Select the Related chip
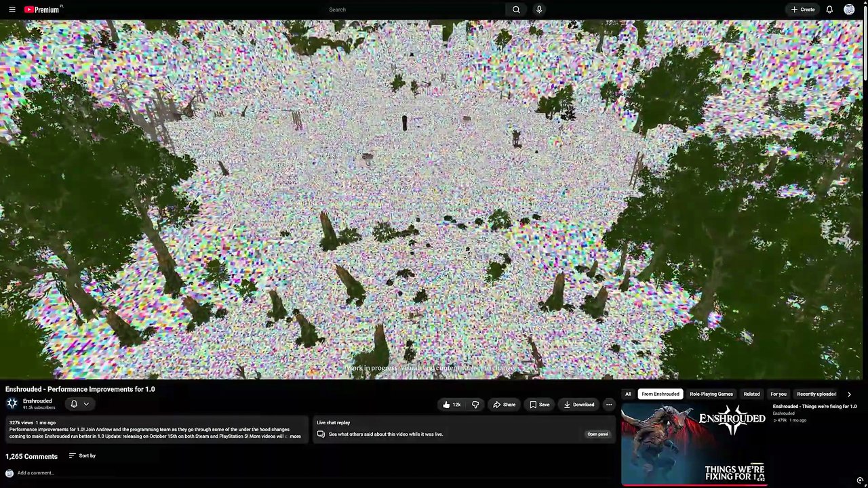868x488 pixels. [751, 394]
